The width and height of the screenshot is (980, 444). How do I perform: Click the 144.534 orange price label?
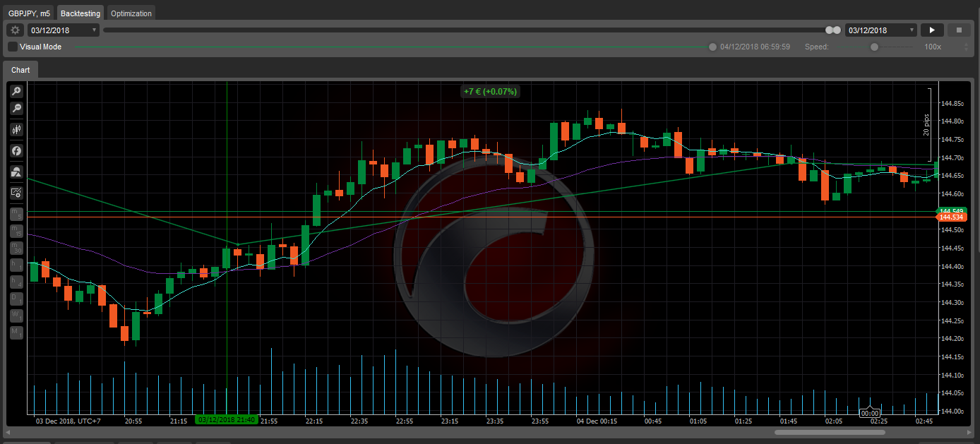click(950, 217)
